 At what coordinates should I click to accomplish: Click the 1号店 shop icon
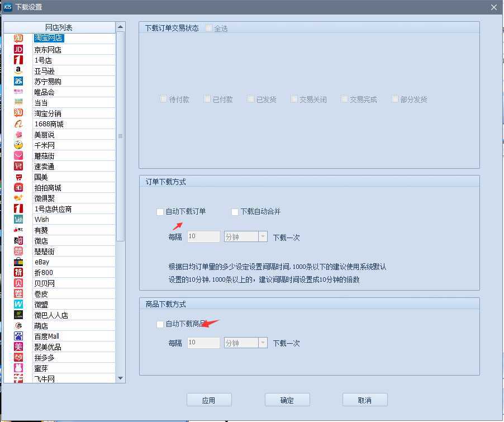point(18,60)
